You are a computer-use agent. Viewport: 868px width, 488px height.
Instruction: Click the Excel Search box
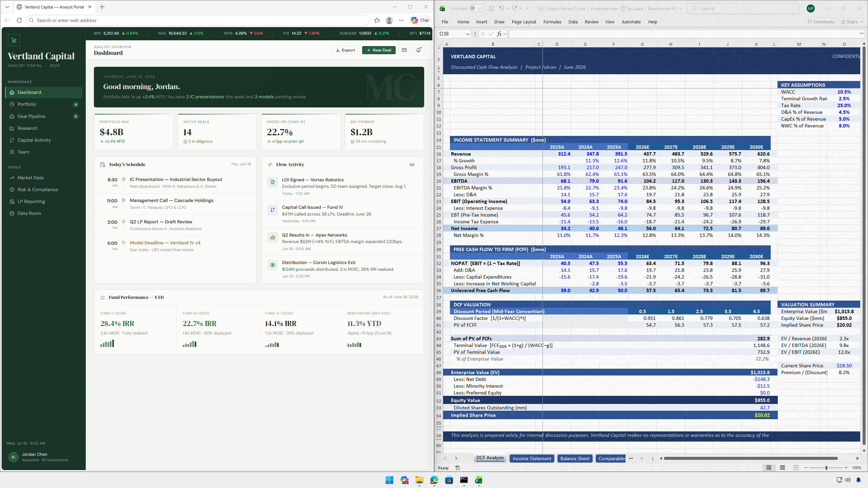pos(743,8)
